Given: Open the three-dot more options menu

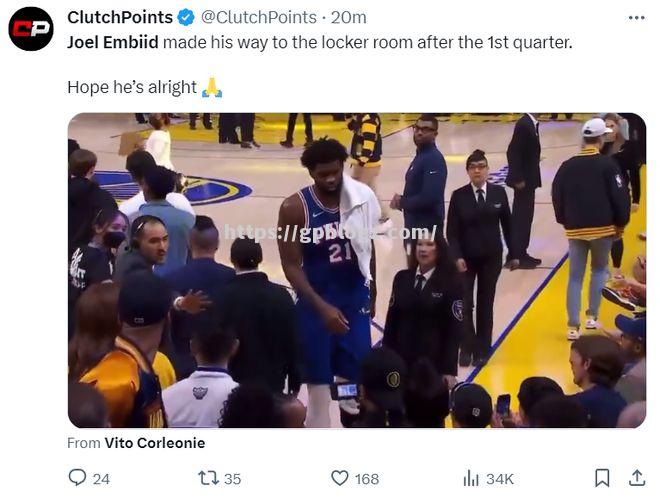Looking at the screenshot, I should [x=636, y=18].
